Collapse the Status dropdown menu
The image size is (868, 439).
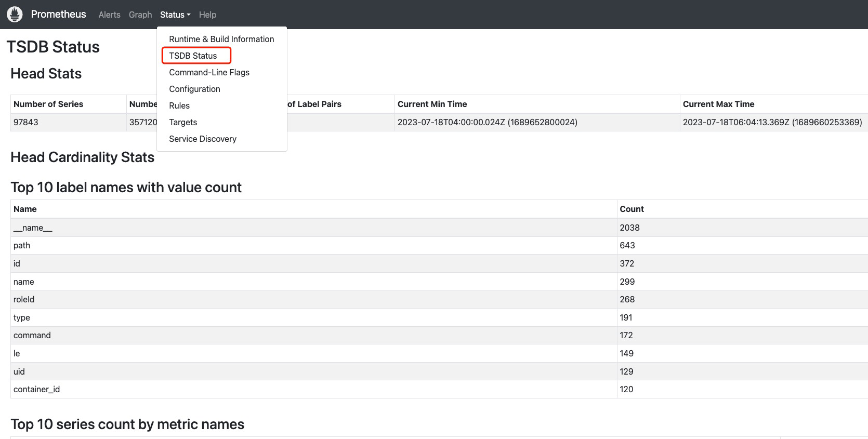point(175,15)
